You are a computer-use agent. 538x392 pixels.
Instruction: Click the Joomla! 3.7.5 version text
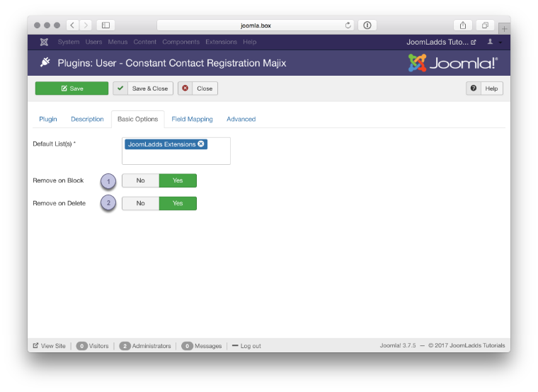398,345
